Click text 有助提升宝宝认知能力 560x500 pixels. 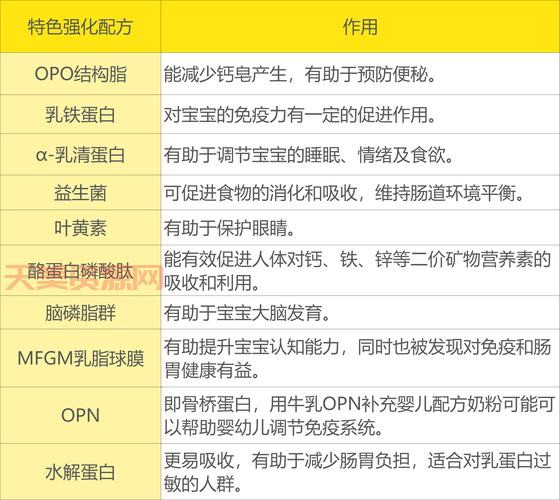[x=251, y=347]
